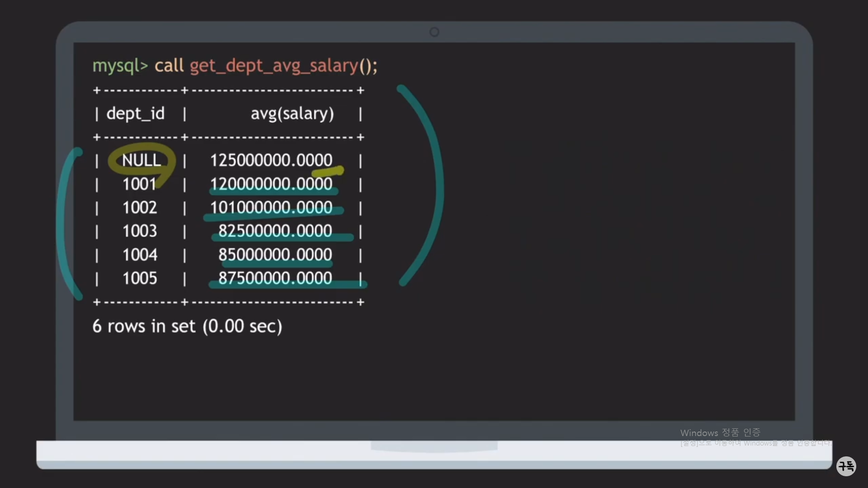Click the laptop webcam dot
Image resolution: width=868 pixels, height=488 pixels.
tap(434, 32)
